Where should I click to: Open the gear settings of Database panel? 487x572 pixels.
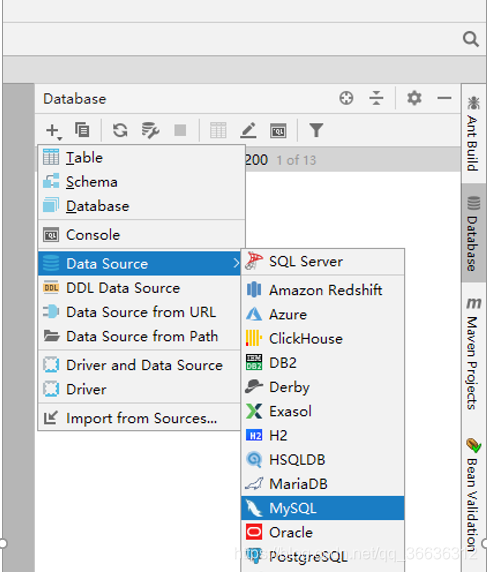414,98
